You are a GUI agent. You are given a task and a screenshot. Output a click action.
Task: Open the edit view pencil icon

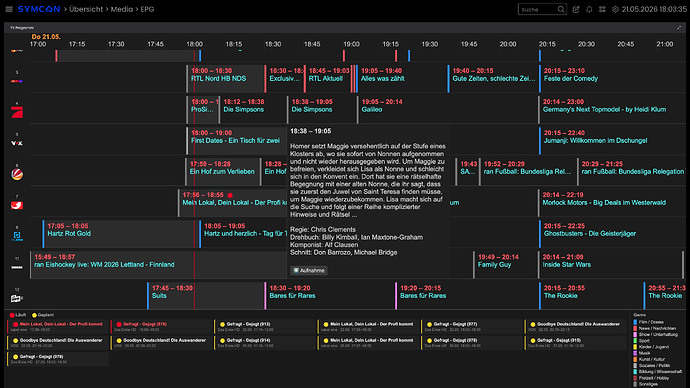click(576, 9)
